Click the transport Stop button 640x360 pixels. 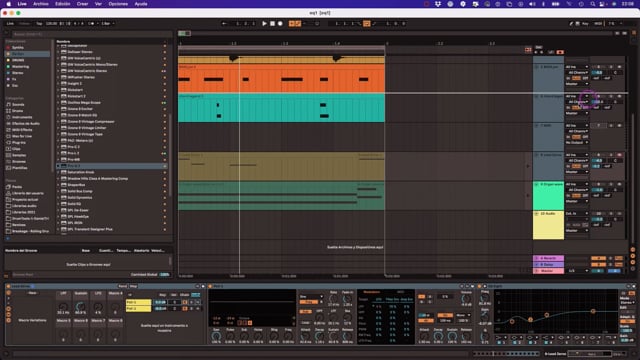pyautogui.click(x=272, y=24)
